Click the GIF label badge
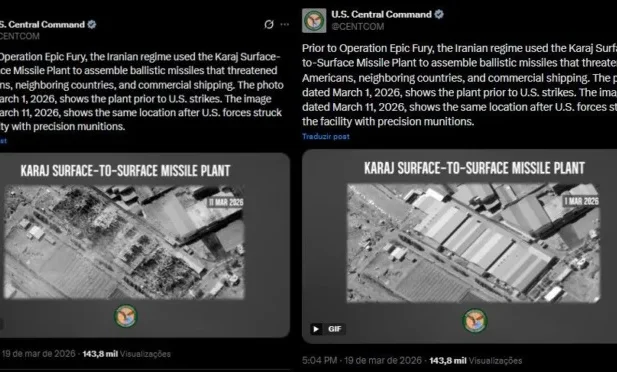This screenshot has height=372, width=617. click(334, 329)
